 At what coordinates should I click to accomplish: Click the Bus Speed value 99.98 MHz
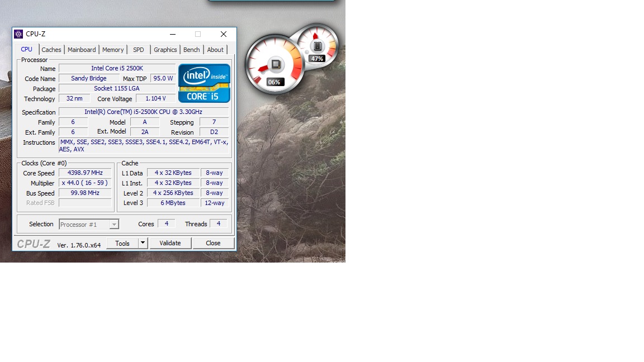(85, 193)
